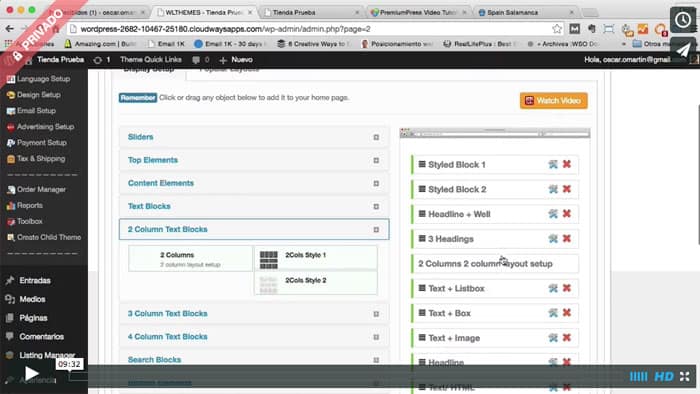
Task: Expand 3 Column Text Blocks section
Action: point(254,314)
